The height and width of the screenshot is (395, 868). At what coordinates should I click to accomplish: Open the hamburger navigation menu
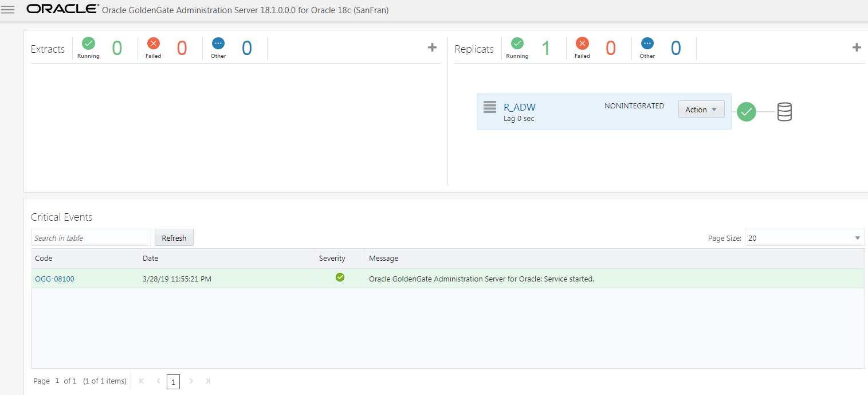tap(8, 10)
